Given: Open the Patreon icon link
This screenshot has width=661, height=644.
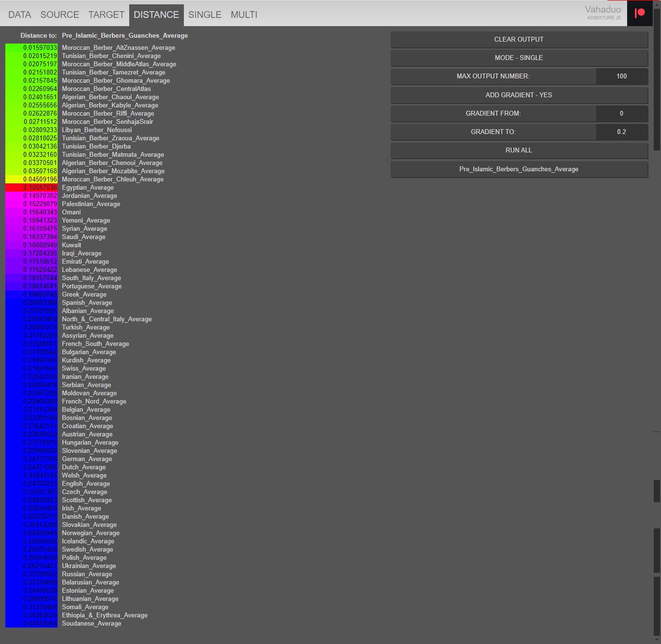Looking at the screenshot, I should 640,13.
